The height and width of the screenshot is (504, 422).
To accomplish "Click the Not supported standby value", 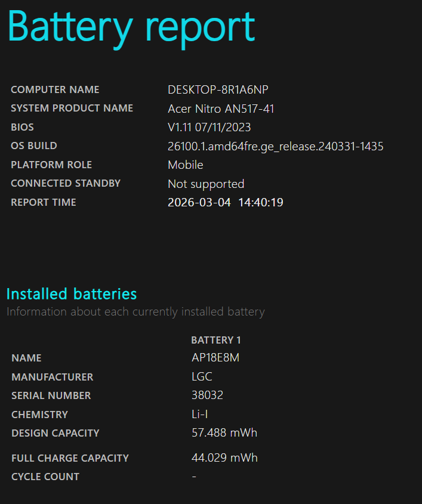I will pos(205,184).
